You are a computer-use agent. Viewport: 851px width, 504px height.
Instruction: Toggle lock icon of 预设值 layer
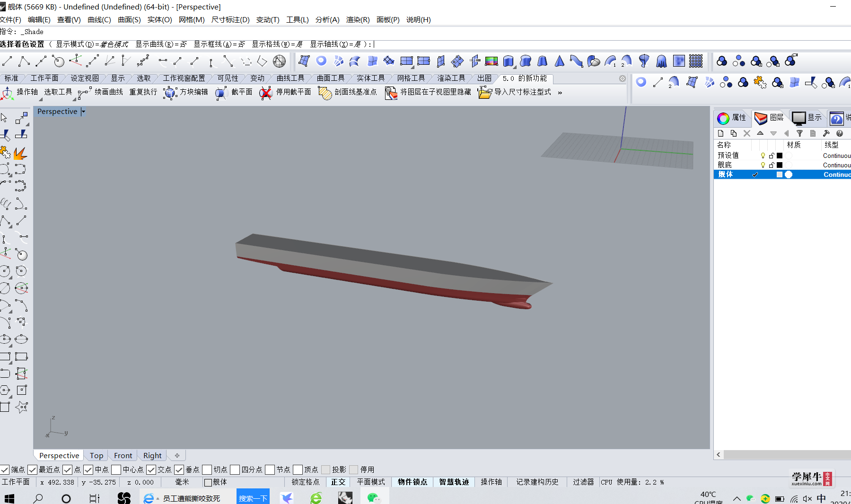(x=772, y=156)
